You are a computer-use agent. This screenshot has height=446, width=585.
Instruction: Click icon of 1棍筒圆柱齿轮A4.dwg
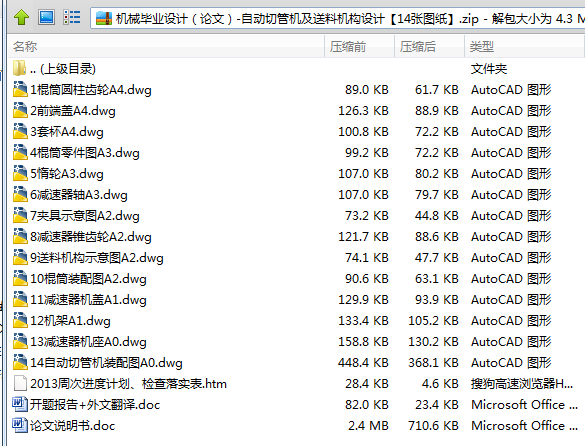pyautogui.click(x=20, y=89)
